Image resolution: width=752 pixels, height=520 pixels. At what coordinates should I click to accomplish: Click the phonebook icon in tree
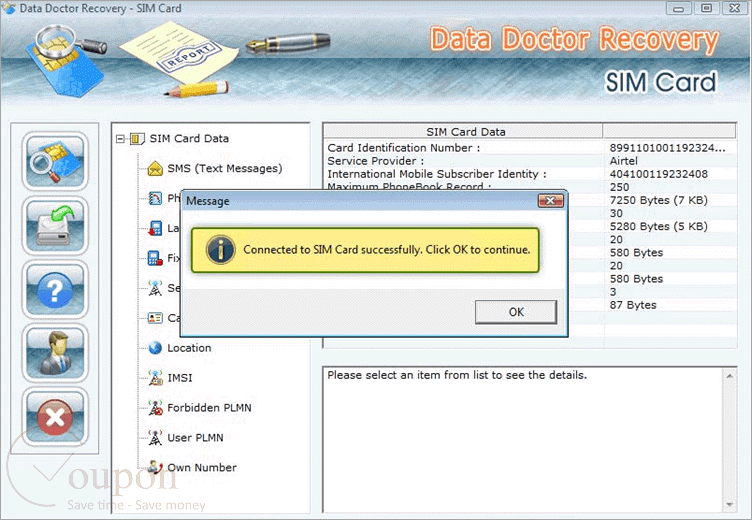tap(155, 199)
